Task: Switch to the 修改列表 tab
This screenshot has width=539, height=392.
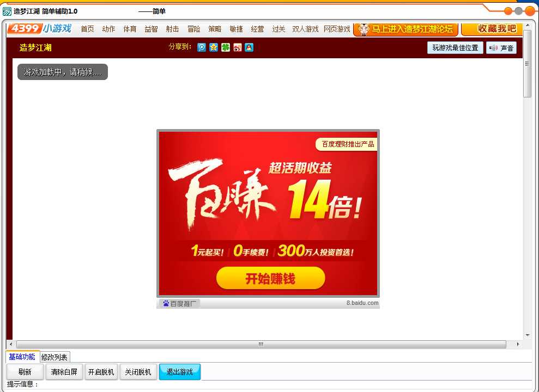Action: [54, 357]
